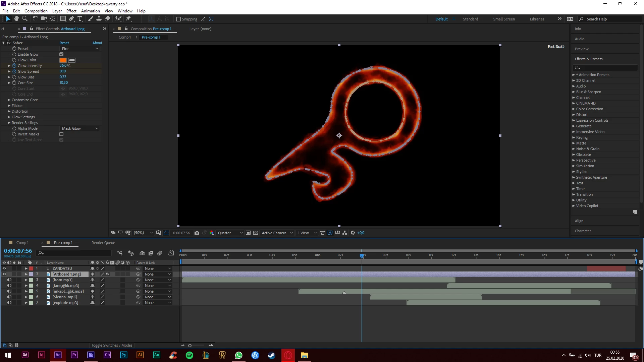The height and width of the screenshot is (362, 644).
Task: Select the Pen tool
Action: [x=71, y=19]
